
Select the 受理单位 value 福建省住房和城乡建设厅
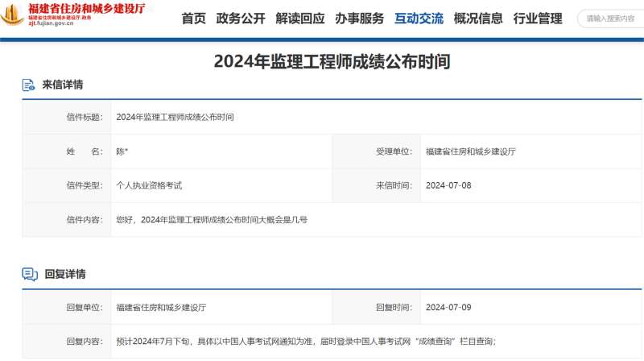(470, 151)
